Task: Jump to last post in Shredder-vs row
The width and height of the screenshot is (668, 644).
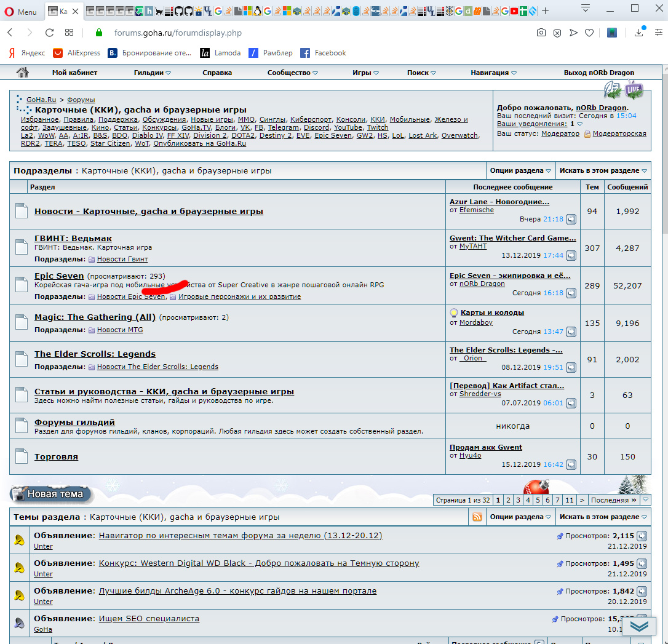Action: 571,403
